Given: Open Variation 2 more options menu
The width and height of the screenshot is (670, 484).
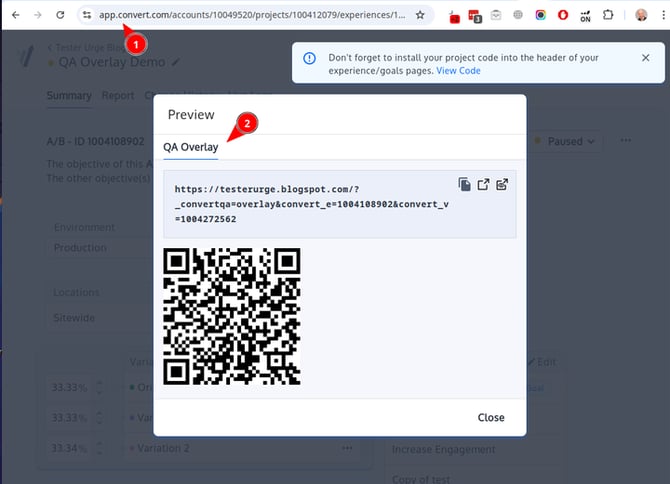Looking at the screenshot, I should point(347,448).
